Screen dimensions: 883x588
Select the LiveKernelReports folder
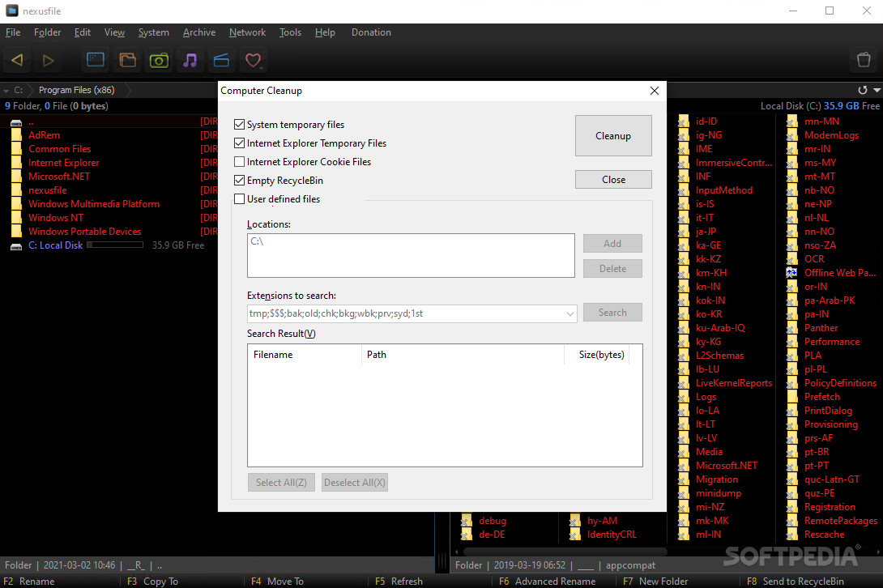734,383
